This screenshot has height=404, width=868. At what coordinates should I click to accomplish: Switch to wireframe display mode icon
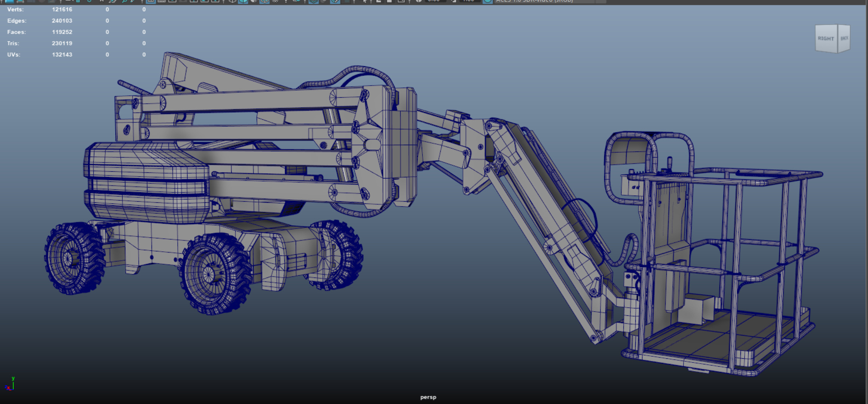[x=232, y=1]
